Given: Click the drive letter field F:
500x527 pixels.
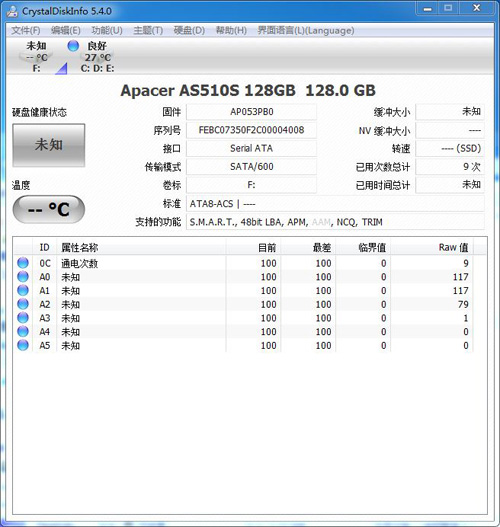Looking at the screenshot, I should coord(251,185).
